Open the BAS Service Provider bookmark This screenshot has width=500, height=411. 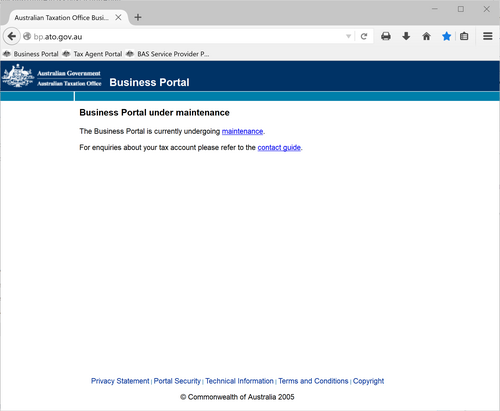168,54
